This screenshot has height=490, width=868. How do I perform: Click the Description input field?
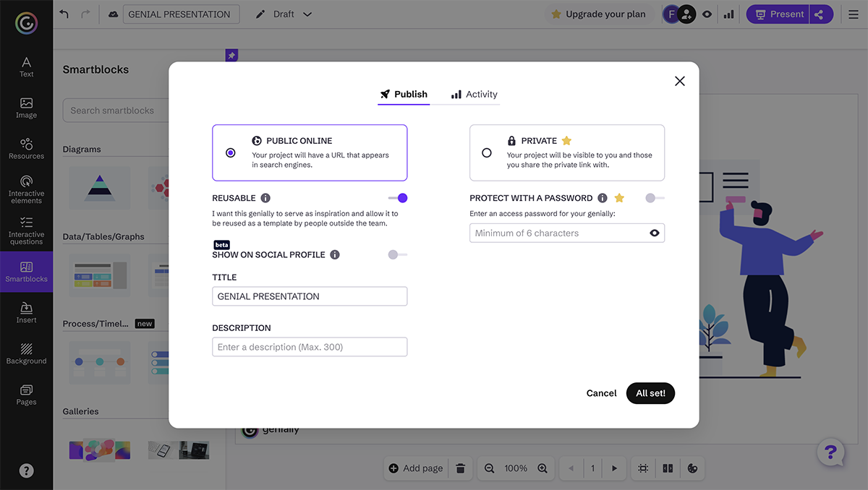coord(310,347)
